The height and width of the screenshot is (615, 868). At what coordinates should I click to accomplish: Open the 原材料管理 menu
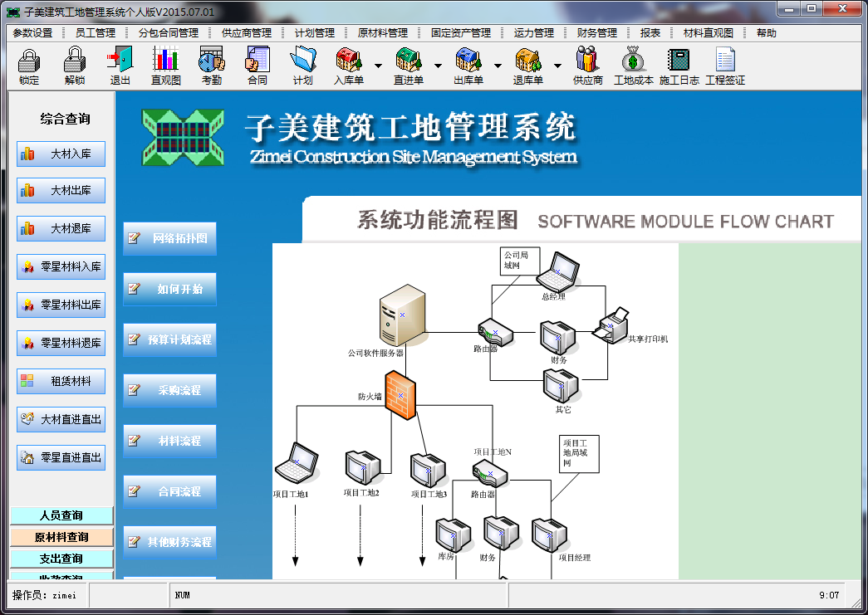[x=383, y=33]
